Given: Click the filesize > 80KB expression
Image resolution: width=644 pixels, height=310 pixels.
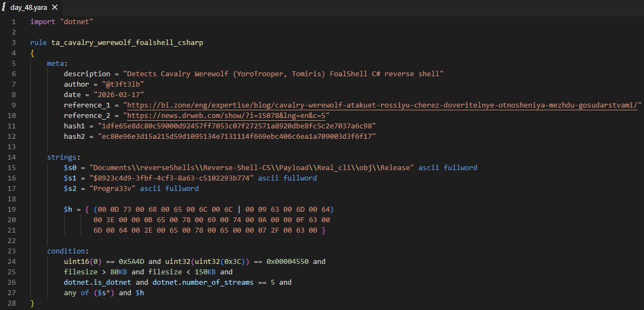Looking at the screenshot, I should click(x=95, y=272).
